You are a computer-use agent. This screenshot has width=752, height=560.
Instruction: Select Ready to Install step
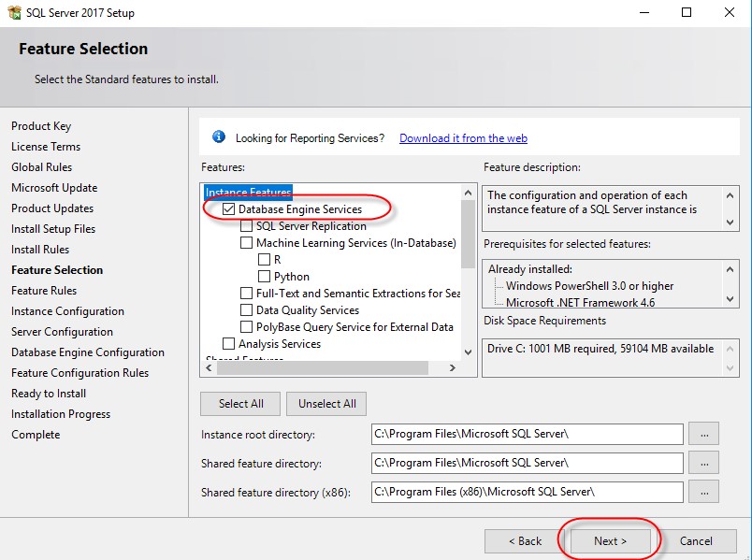49,394
